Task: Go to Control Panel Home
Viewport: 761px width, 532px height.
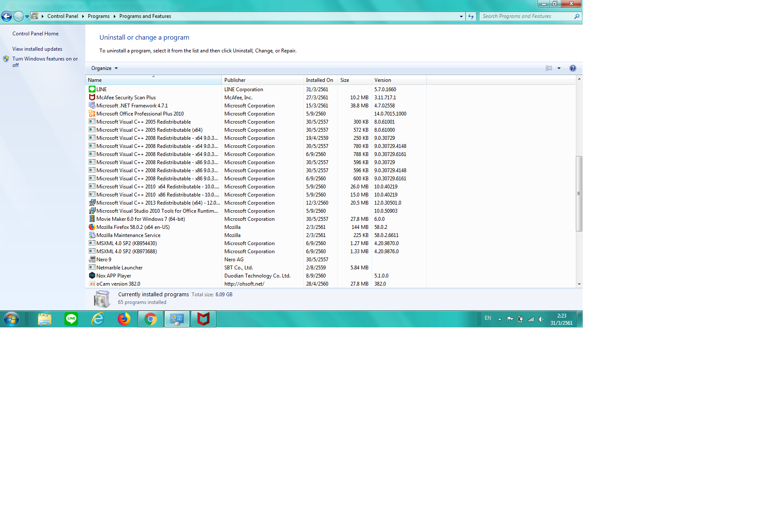Action: 35,34
